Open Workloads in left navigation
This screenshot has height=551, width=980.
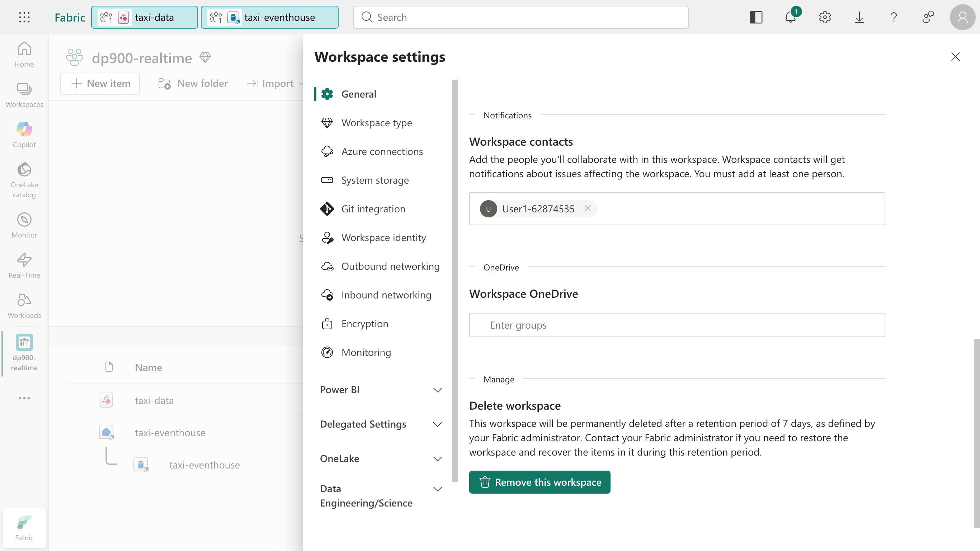pyautogui.click(x=24, y=306)
